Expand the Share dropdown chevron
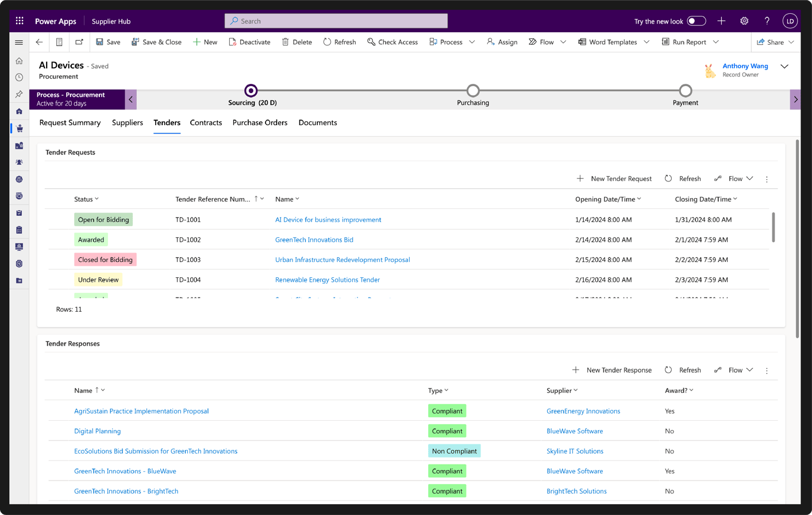Viewport: 812px width, 515px height. [791, 42]
